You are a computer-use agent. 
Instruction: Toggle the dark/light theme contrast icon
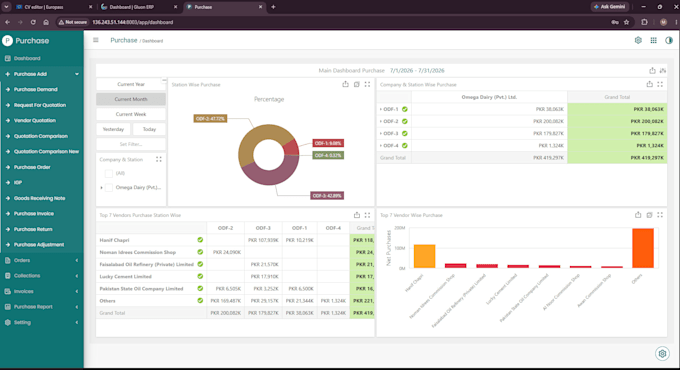click(x=669, y=40)
